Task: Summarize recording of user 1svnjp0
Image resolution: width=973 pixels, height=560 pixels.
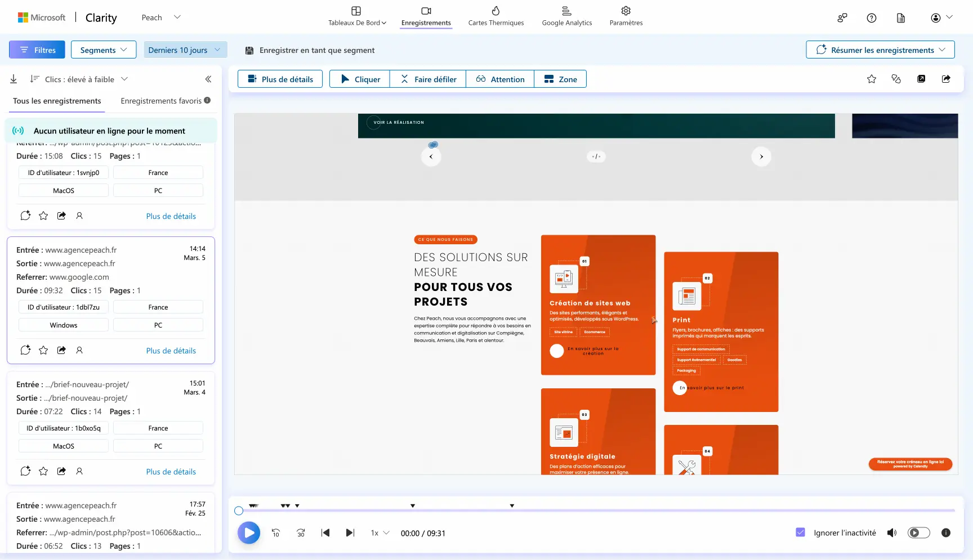Action: 25,216
